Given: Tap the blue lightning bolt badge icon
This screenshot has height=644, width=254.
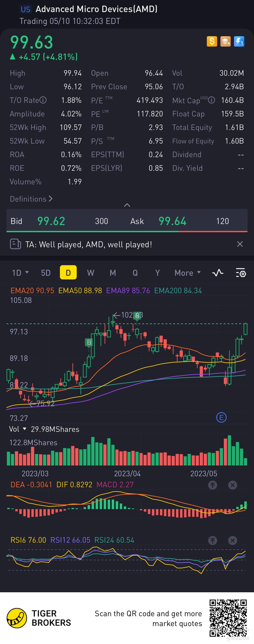Looking at the screenshot, I should (x=239, y=41).
